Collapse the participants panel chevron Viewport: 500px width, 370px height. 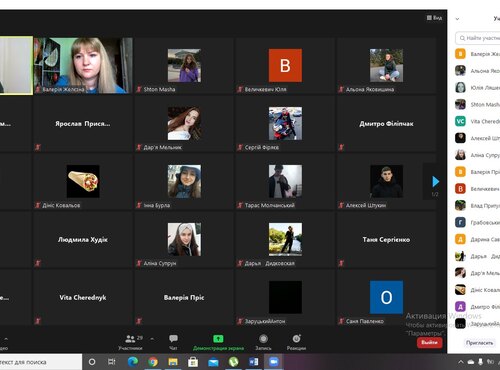point(457,19)
